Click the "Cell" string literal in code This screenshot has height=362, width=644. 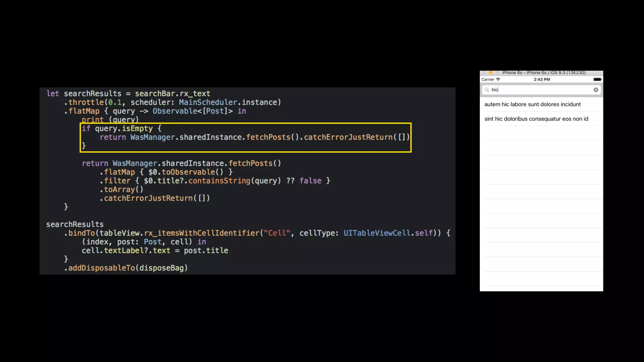click(x=277, y=233)
